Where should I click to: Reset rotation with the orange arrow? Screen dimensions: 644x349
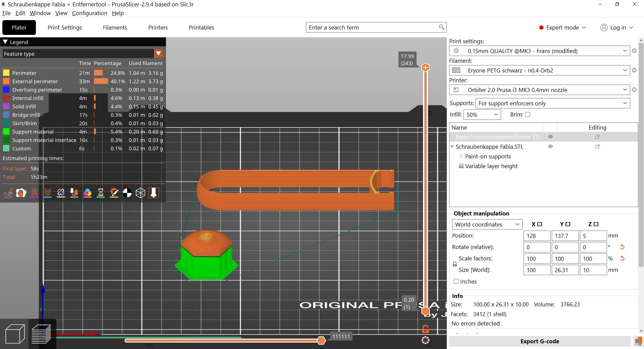click(x=622, y=247)
